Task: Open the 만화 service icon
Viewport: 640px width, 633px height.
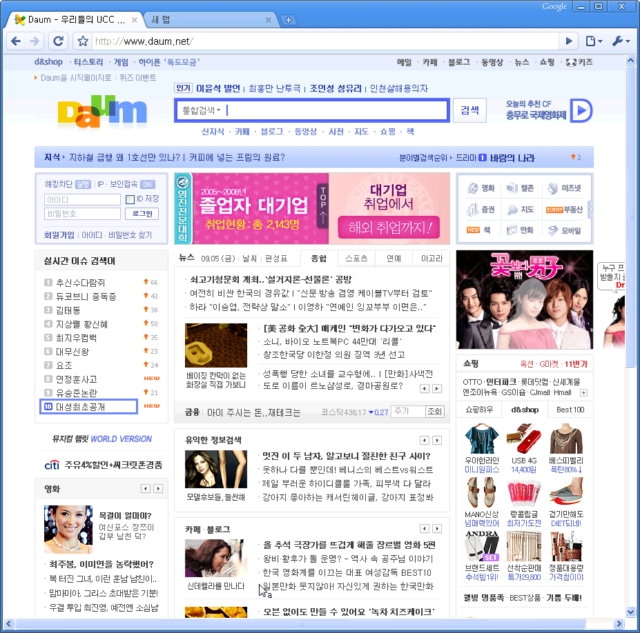Action: coord(520,230)
